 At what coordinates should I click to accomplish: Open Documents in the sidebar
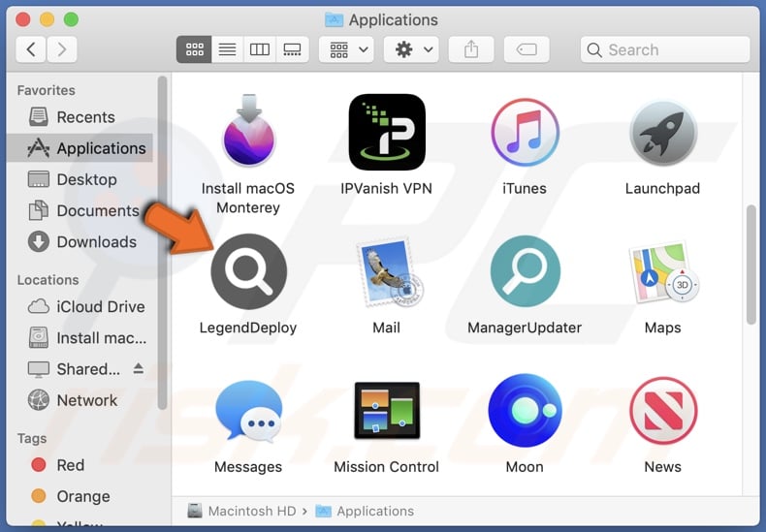[x=80, y=211]
